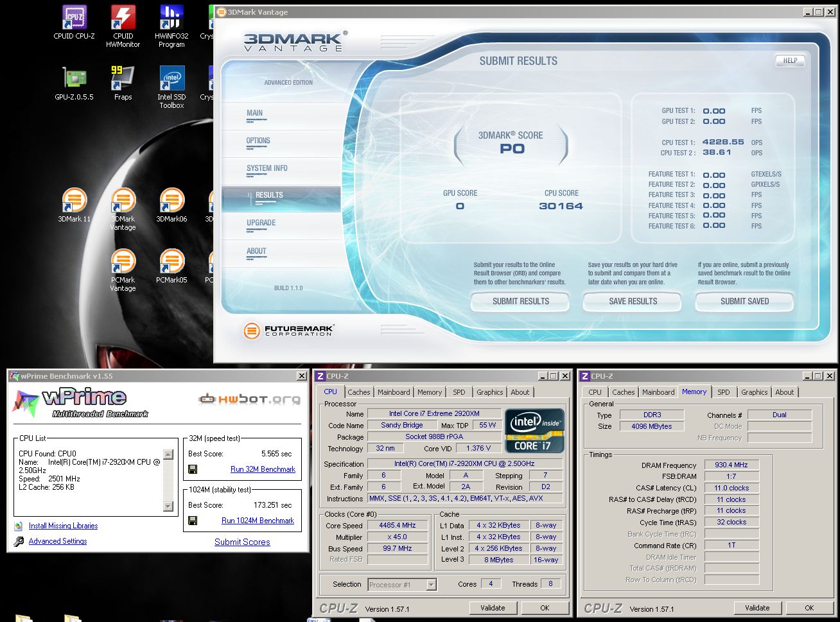This screenshot has height=622, width=840.
Task: Launch PCMark Vantage desktop shortcut
Action: click(x=123, y=270)
